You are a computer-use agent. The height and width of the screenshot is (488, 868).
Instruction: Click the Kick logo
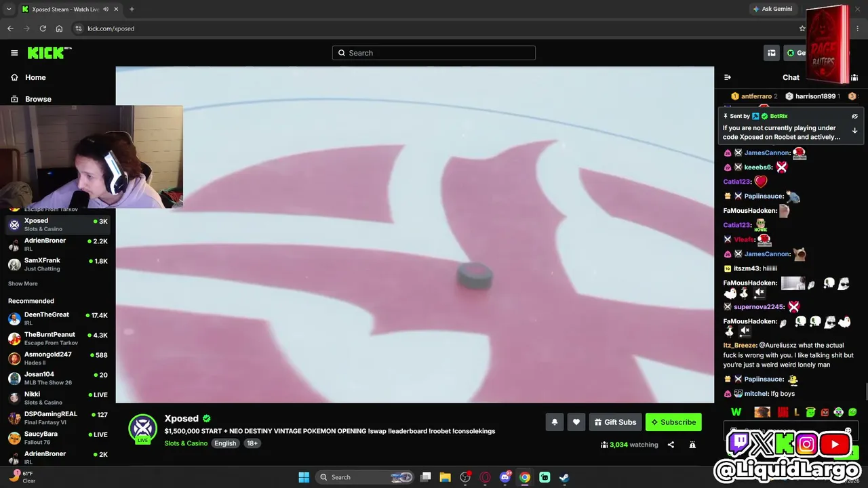point(50,53)
